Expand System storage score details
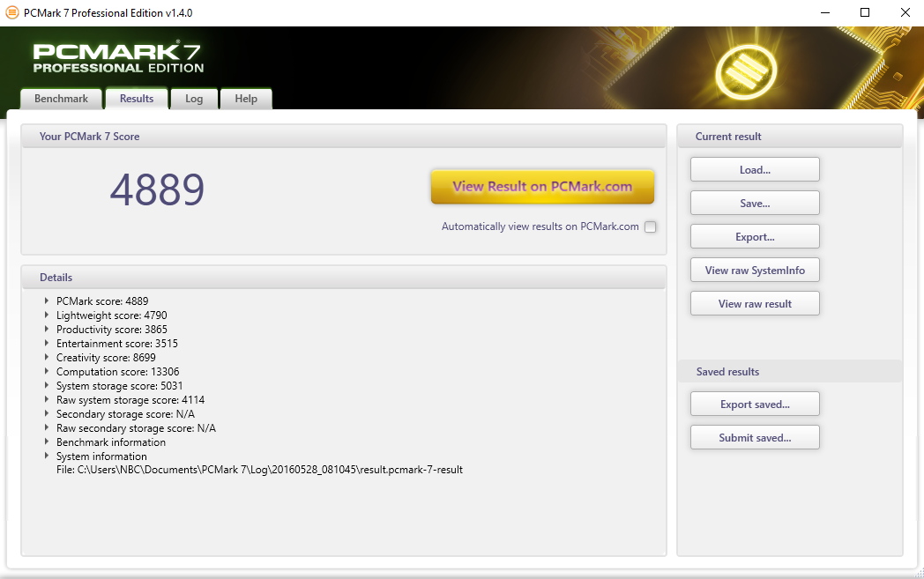924x579 pixels. click(47, 386)
